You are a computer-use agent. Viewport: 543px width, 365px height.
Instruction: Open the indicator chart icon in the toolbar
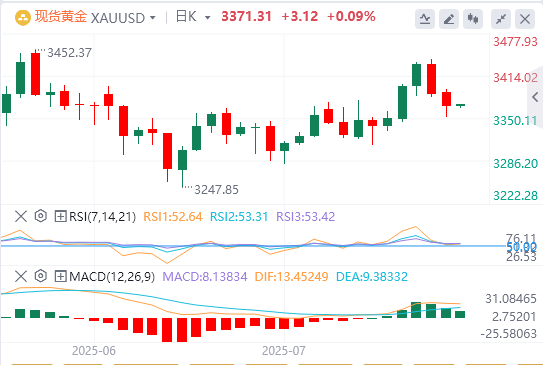[x=425, y=19]
